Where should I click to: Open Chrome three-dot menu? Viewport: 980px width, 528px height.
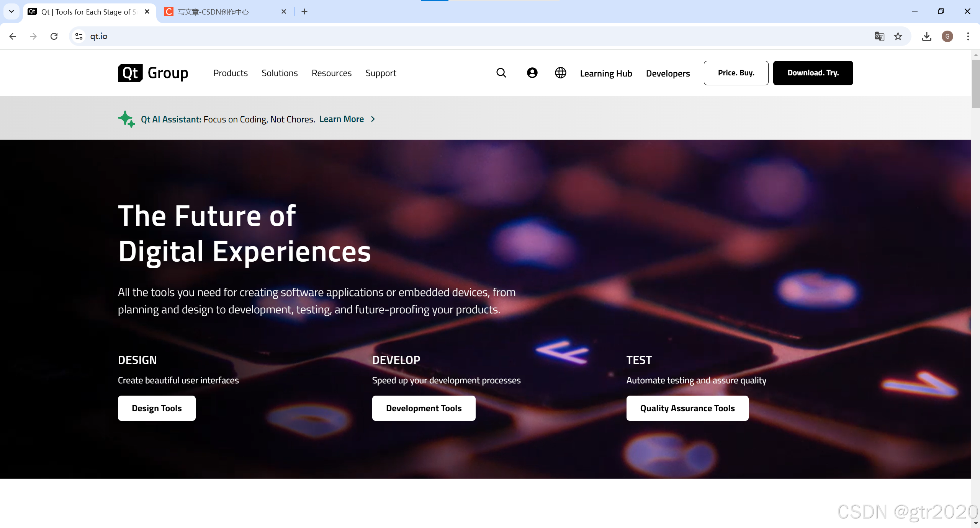[x=968, y=36]
